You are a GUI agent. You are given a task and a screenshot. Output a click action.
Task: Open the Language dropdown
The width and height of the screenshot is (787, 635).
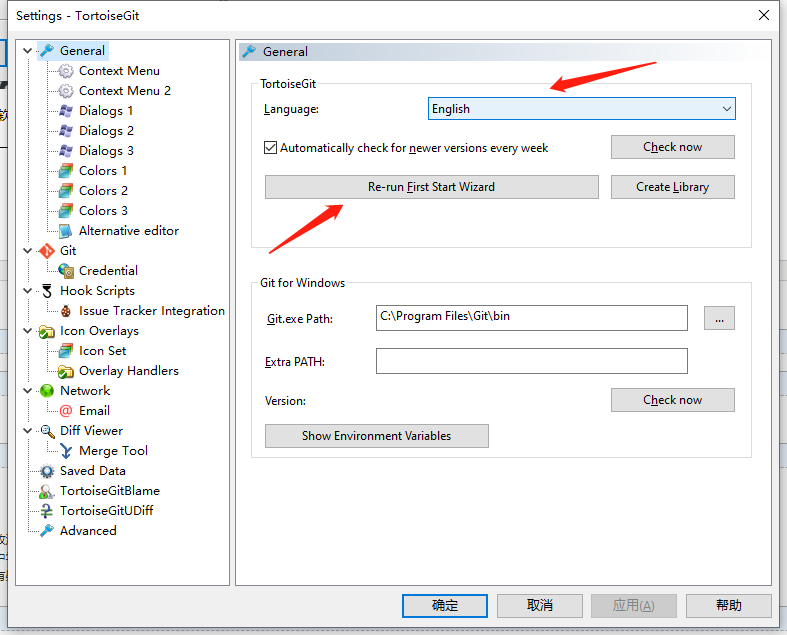tap(582, 109)
